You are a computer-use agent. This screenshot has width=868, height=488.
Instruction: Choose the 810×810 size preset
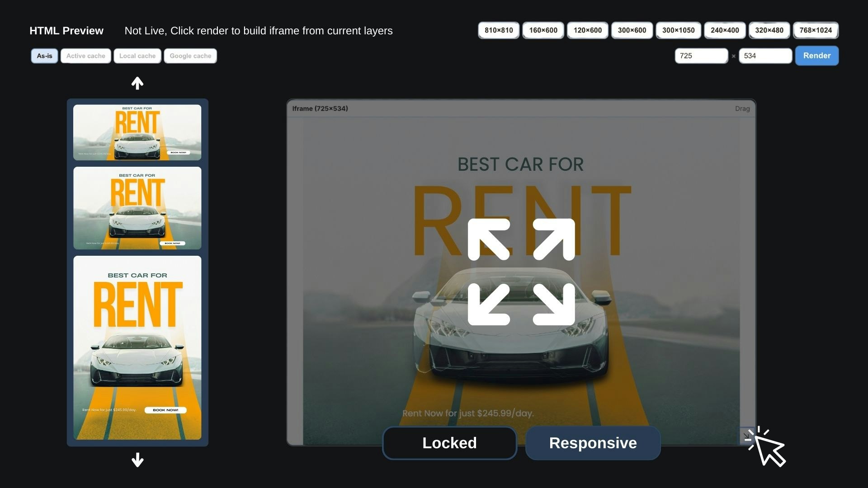(x=499, y=30)
